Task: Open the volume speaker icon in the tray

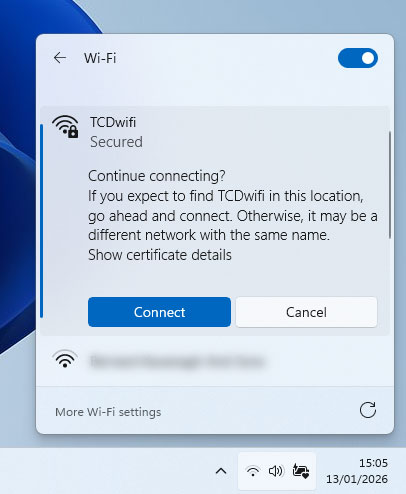Action: click(276, 471)
